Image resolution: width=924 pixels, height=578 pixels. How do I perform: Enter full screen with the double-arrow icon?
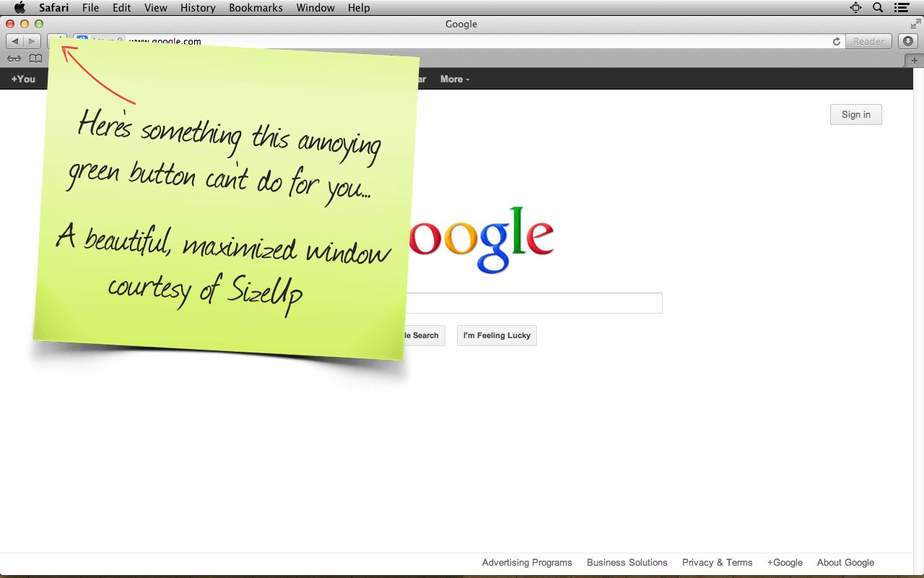coord(915,24)
